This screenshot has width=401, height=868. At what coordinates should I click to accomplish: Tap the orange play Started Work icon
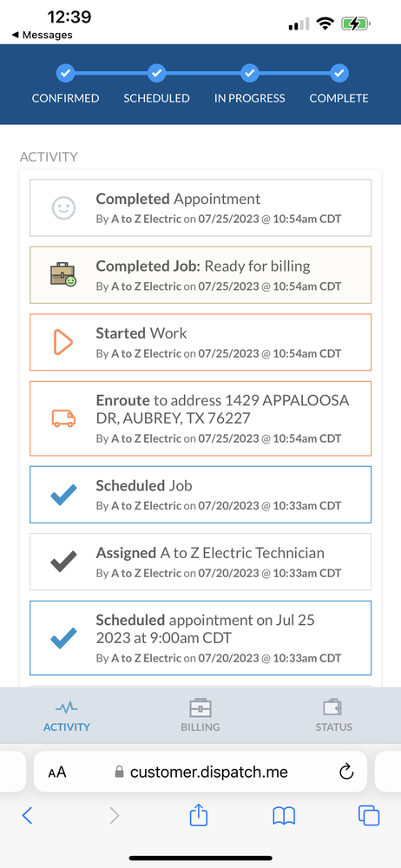pyautogui.click(x=63, y=342)
